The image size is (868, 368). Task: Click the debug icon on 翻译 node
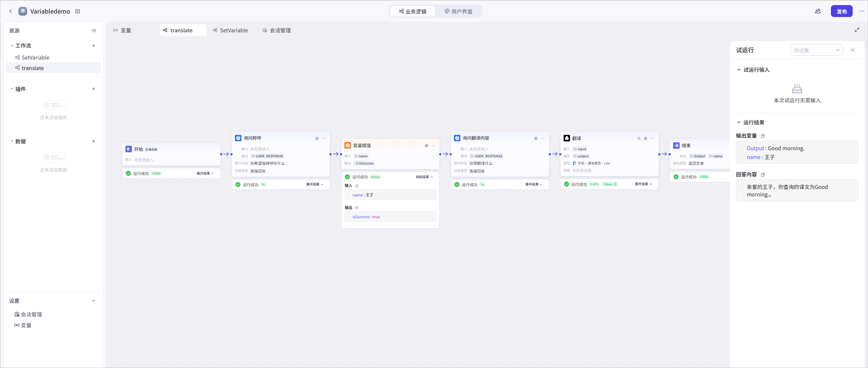pyautogui.click(x=639, y=138)
